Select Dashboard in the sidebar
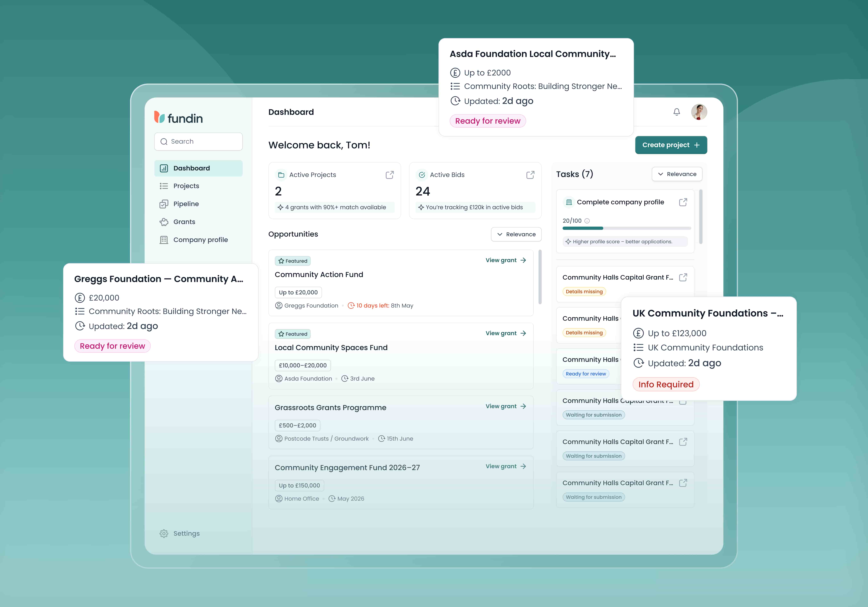 (x=198, y=168)
